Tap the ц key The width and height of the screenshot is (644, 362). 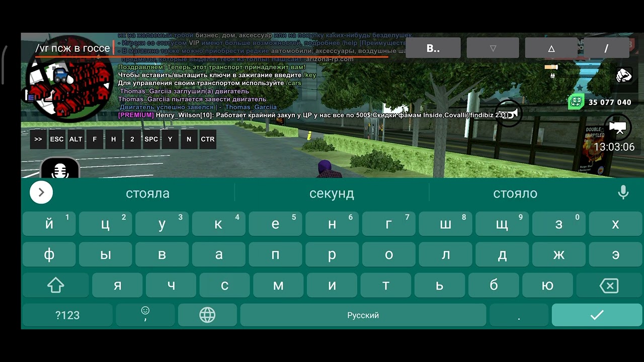[x=105, y=224]
